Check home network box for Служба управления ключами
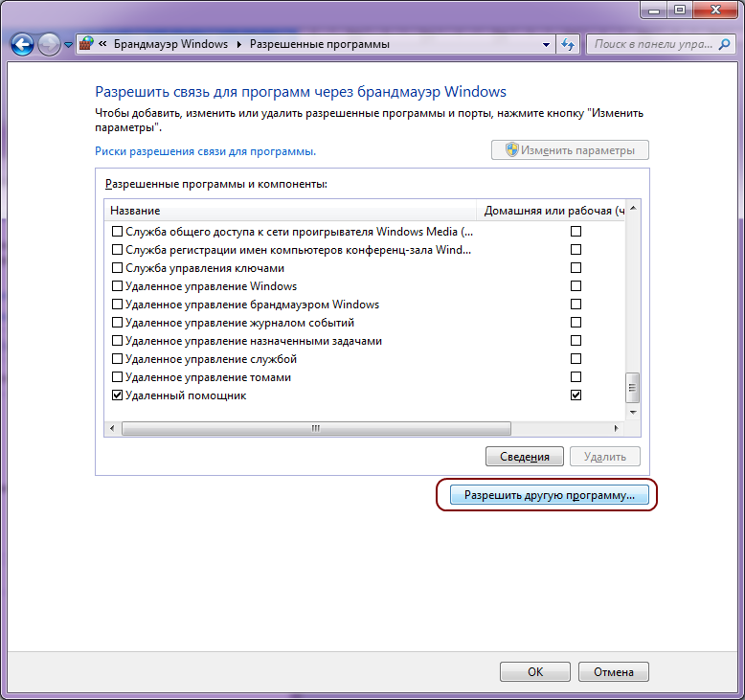Image resolution: width=745 pixels, height=700 pixels. (x=576, y=267)
